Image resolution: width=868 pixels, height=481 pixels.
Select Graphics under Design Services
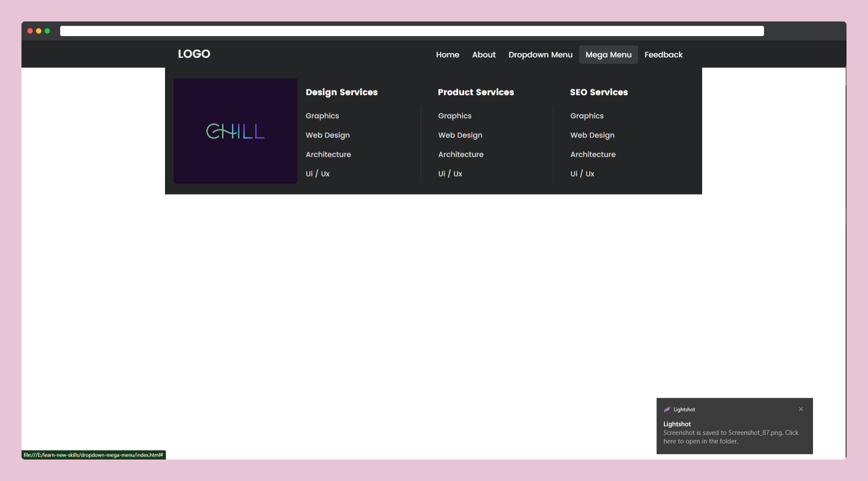pos(322,116)
